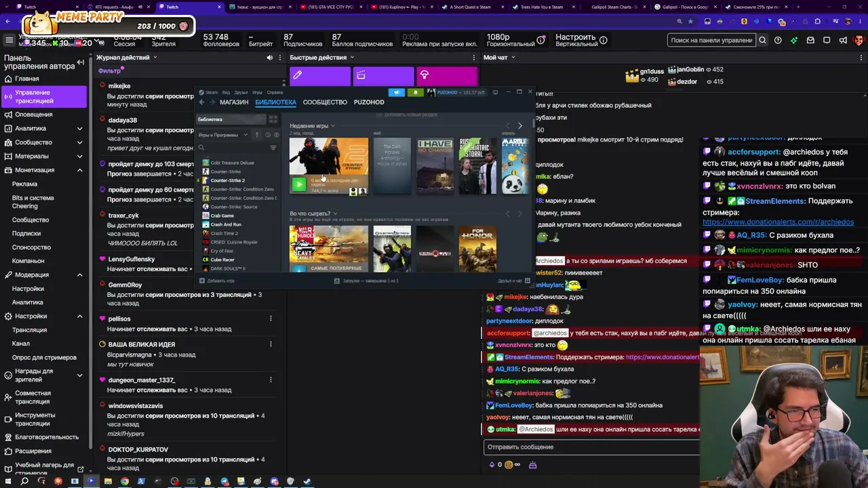Viewport: 868px width, 488px height.
Task: Open Оповещения in sidebar
Action: 34,115
